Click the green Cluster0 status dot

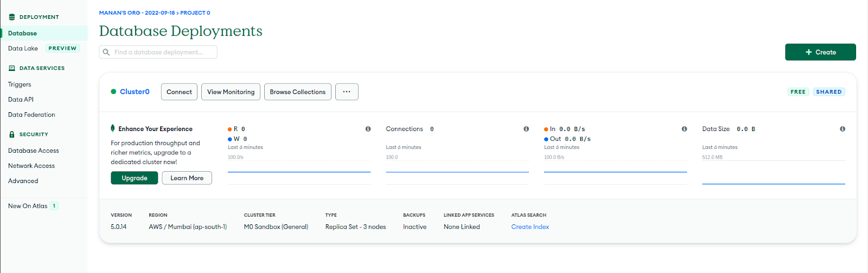click(113, 92)
